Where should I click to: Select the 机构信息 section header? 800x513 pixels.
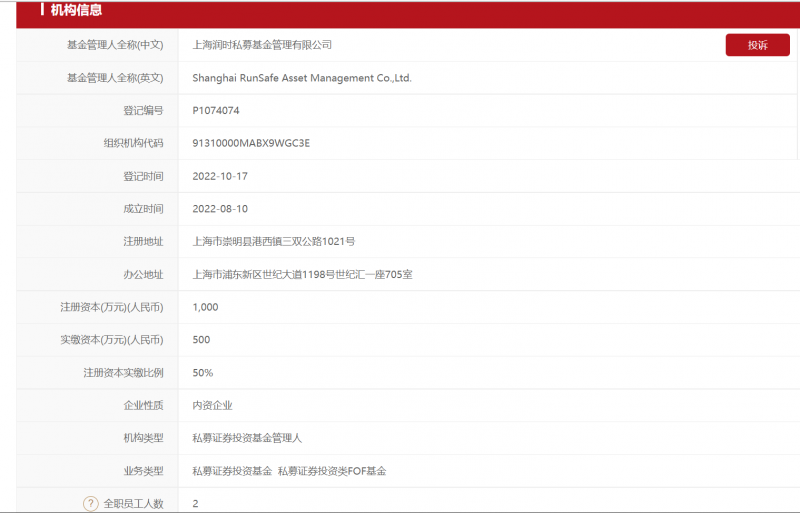point(76,10)
